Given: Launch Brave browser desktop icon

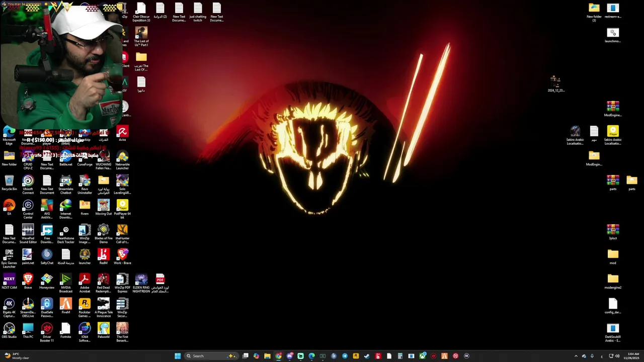Looking at the screenshot, I should 28,282.
